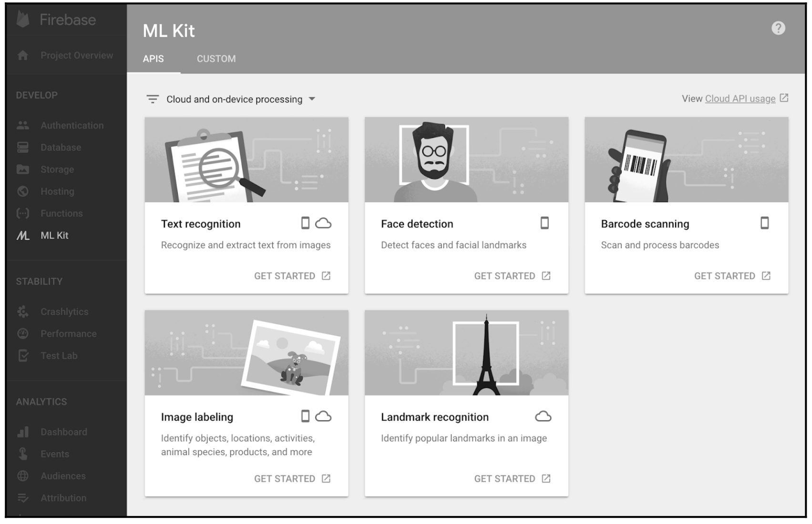Click the Test Lab checkmark icon

[23, 356]
